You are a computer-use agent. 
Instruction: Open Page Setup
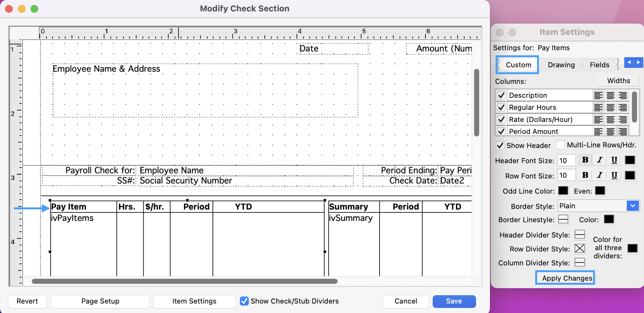100,301
